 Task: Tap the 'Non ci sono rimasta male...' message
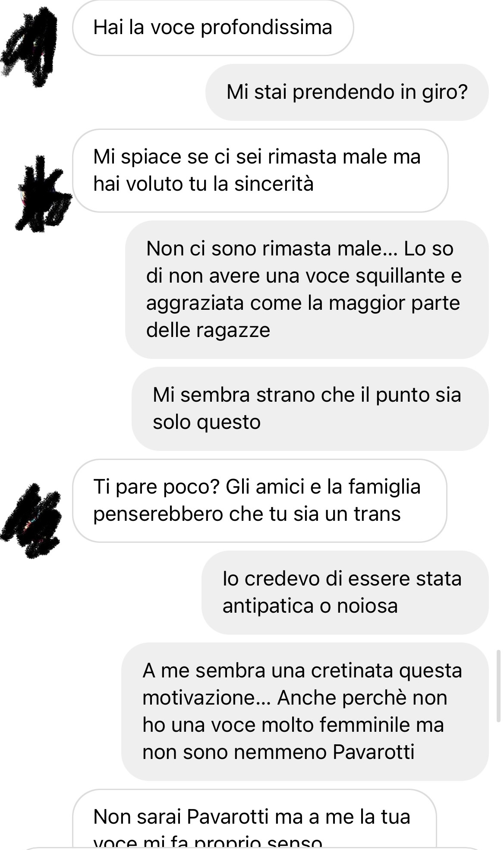click(307, 290)
